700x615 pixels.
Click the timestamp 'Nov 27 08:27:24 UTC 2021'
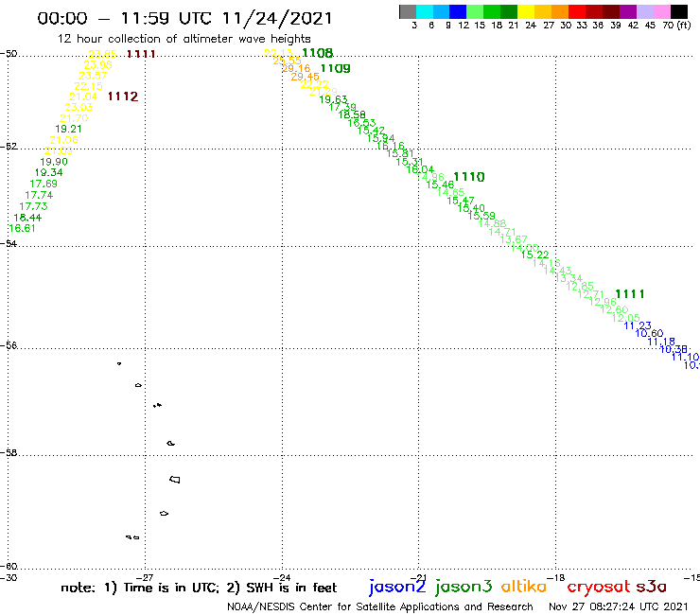tap(619, 606)
